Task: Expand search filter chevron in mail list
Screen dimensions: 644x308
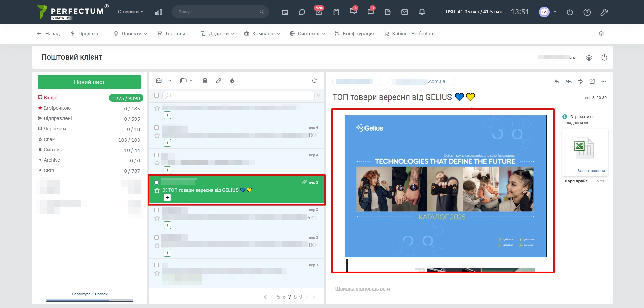Action: point(318,96)
